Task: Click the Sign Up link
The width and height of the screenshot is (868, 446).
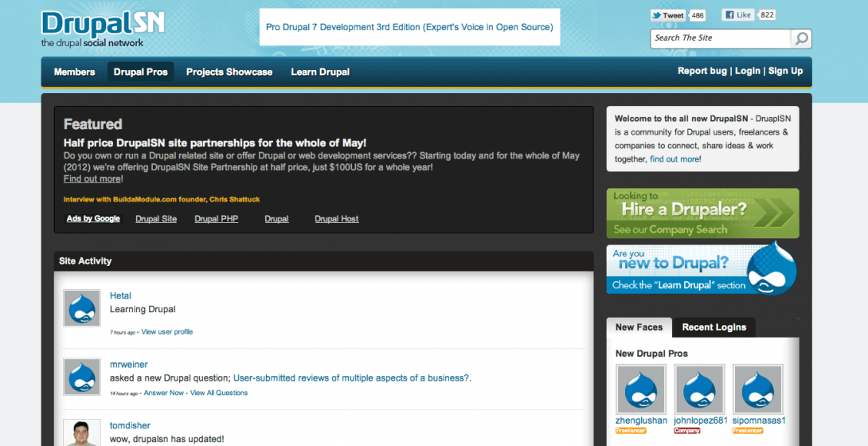Action: pos(785,71)
